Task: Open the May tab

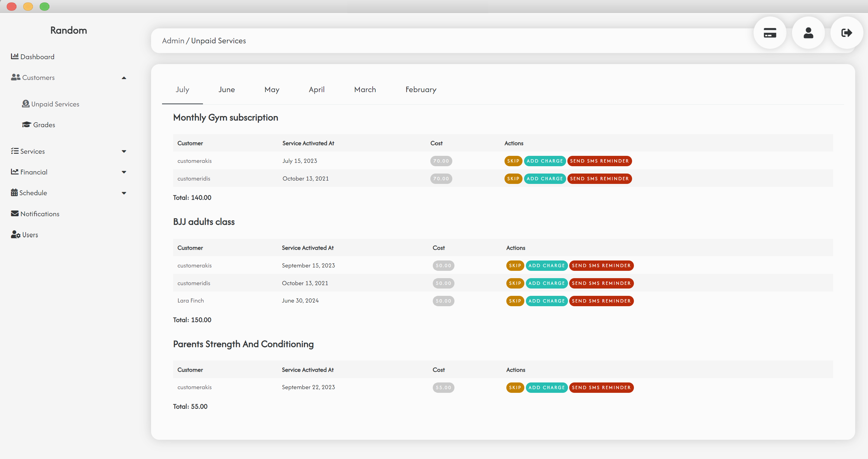Action: [272, 90]
